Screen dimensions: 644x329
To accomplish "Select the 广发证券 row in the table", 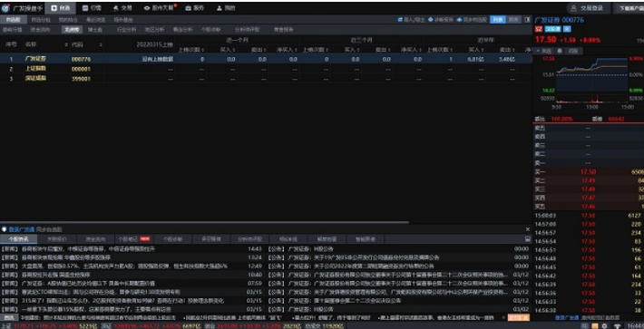I will tap(266, 59).
